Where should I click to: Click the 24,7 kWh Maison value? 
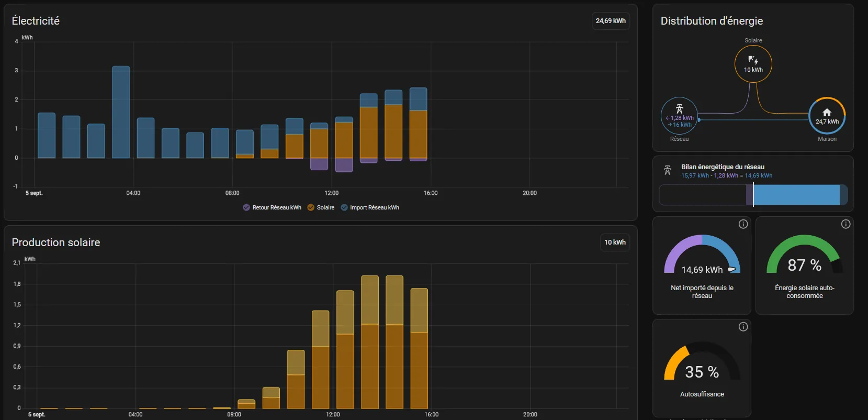coord(827,121)
